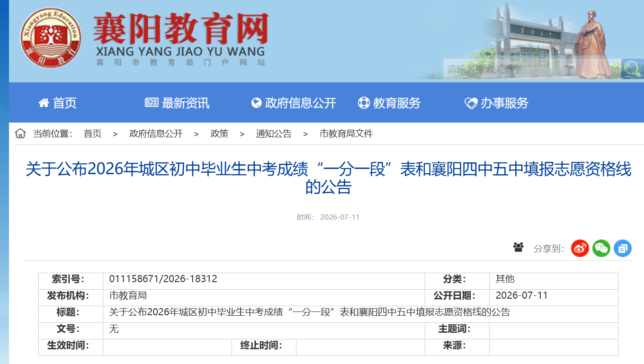The height and width of the screenshot is (364, 644).
Task: Click the announcement headline about 一分一段表
Action: (x=328, y=178)
